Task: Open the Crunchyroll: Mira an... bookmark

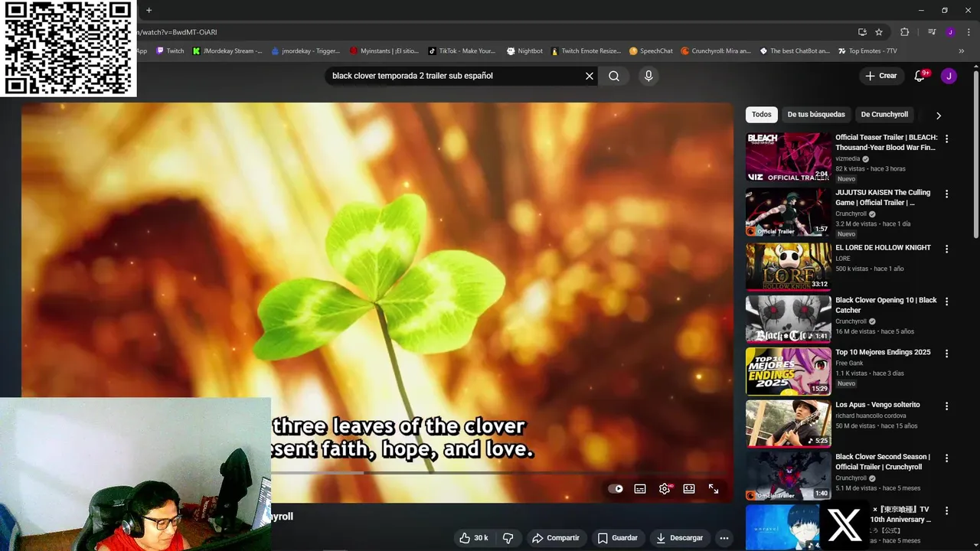Action: (716, 51)
